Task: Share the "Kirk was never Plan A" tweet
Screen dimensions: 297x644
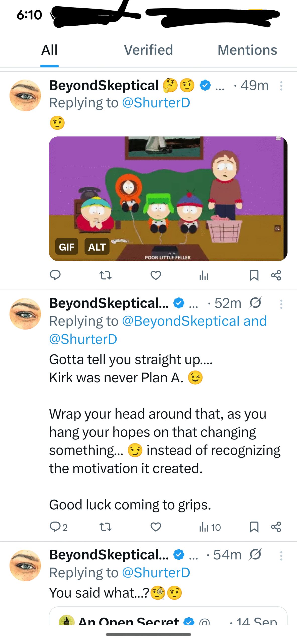Action: click(x=276, y=527)
